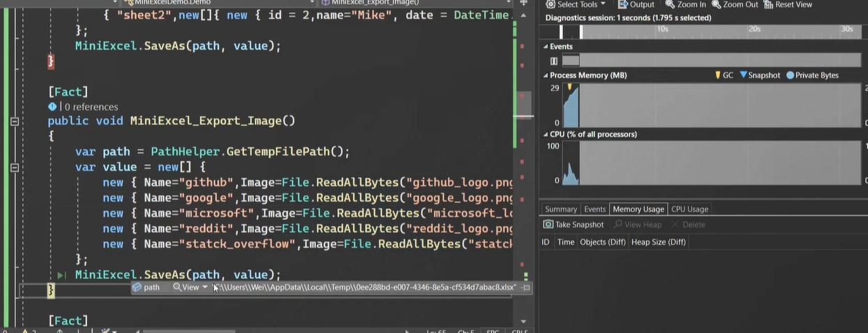
Task: Collapse the CPU (% of all processors) graph
Action: pos(546,134)
